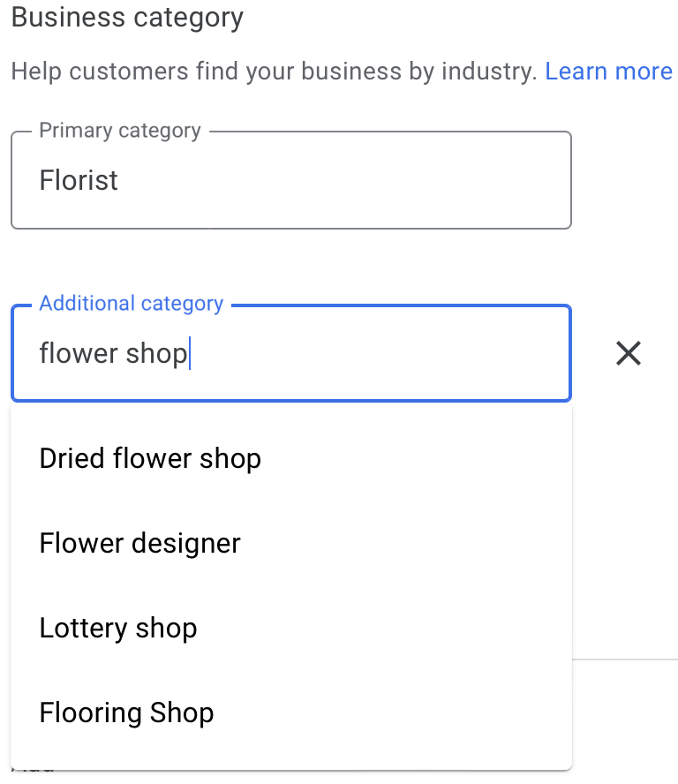678x784 pixels.
Task: Select the flower shop search text
Action: click(113, 353)
